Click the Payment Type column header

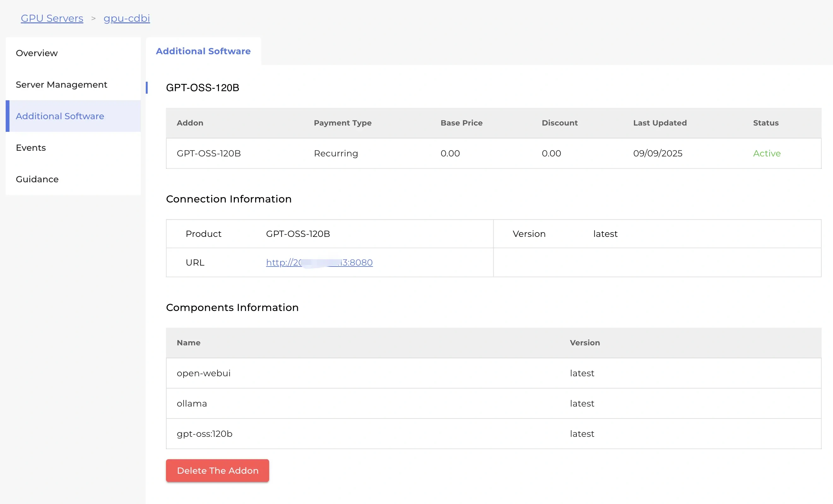coord(342,123)
